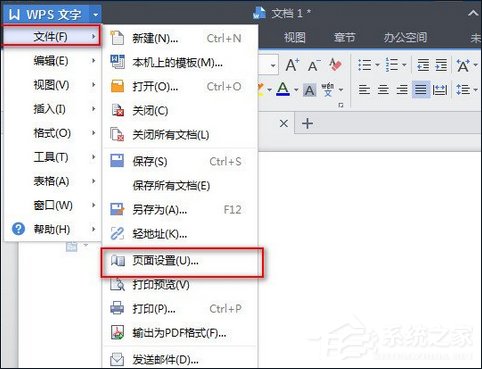The width and height of the screenshot is (482, 369).
Task: Click the 打印(P) printer icon
Action: point(117,308)
